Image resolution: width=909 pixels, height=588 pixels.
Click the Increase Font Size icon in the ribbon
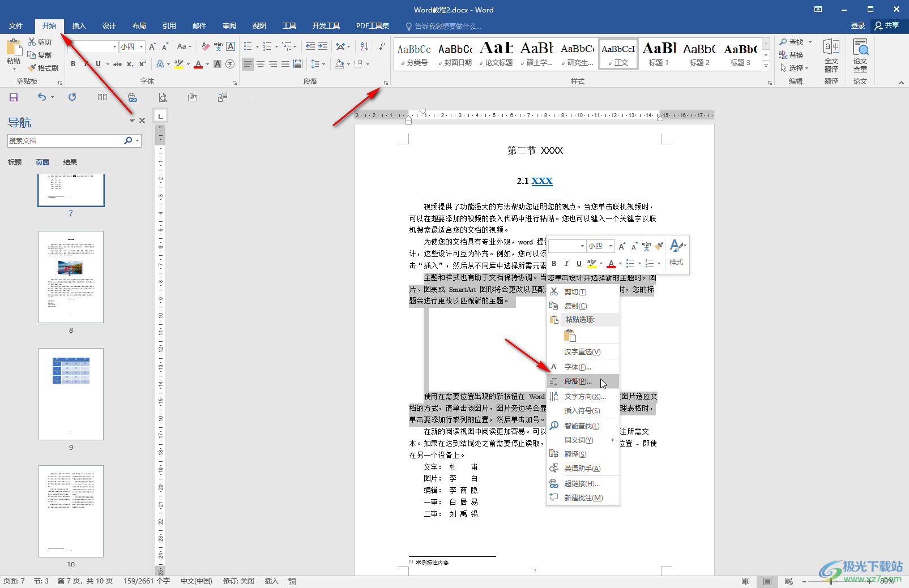152,46
